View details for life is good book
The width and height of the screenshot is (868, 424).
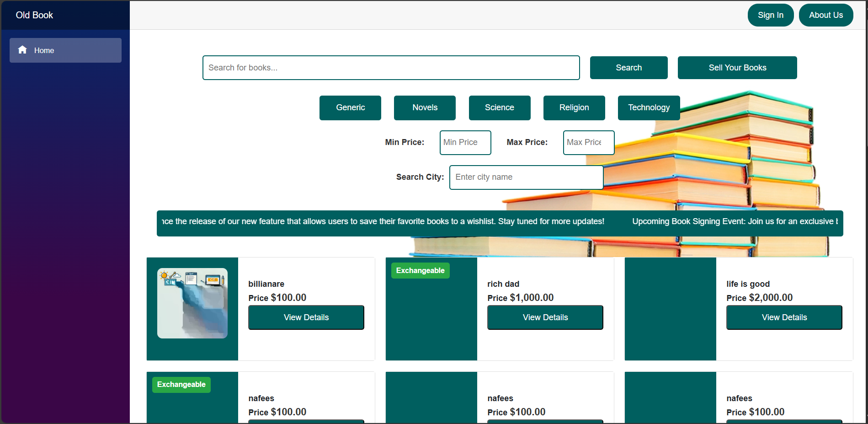[784, 317]
